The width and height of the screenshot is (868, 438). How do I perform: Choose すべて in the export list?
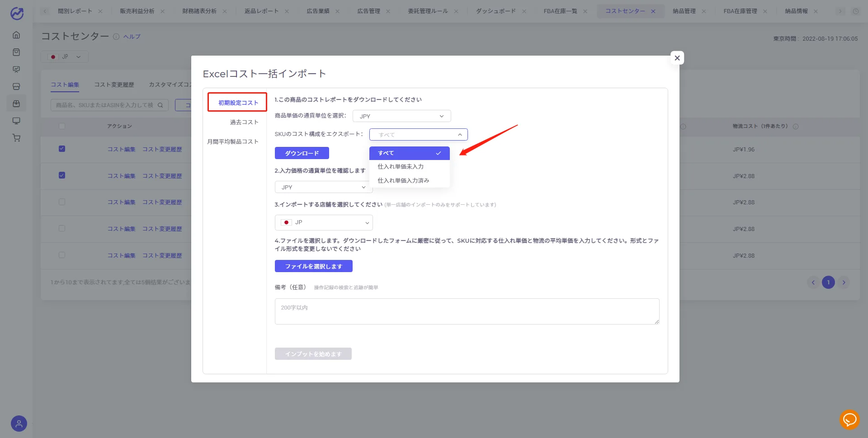click(409, 153)
